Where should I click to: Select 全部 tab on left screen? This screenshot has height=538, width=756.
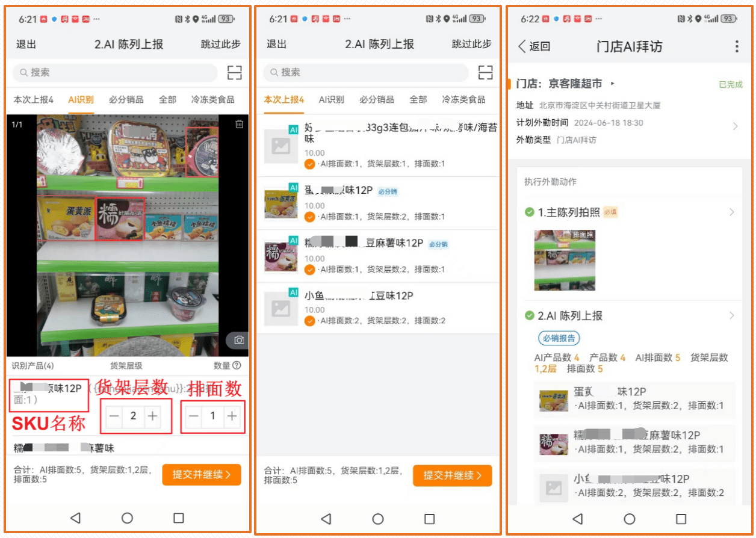pos(167,99)
